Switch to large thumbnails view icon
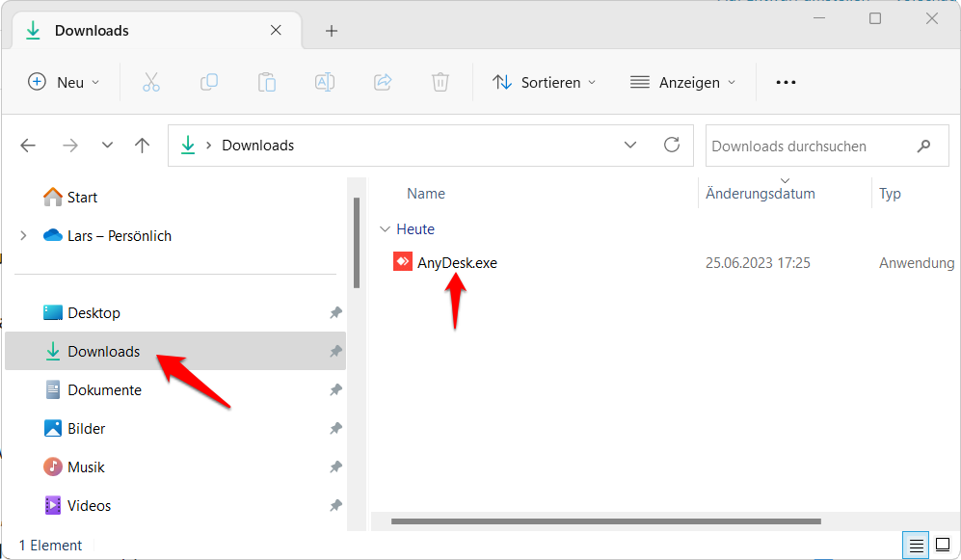 (943, 544)
